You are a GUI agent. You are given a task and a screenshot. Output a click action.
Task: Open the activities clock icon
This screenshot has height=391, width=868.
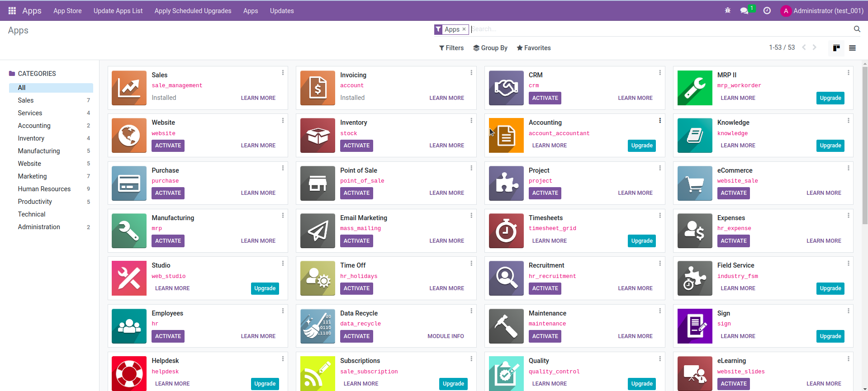767,10
